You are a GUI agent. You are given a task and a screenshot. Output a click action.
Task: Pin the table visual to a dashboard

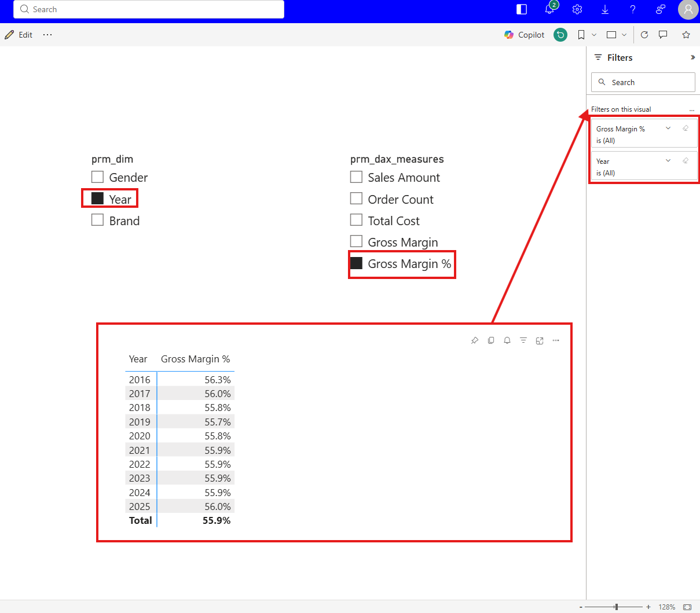pyautogui.click(x=475, y=340)
